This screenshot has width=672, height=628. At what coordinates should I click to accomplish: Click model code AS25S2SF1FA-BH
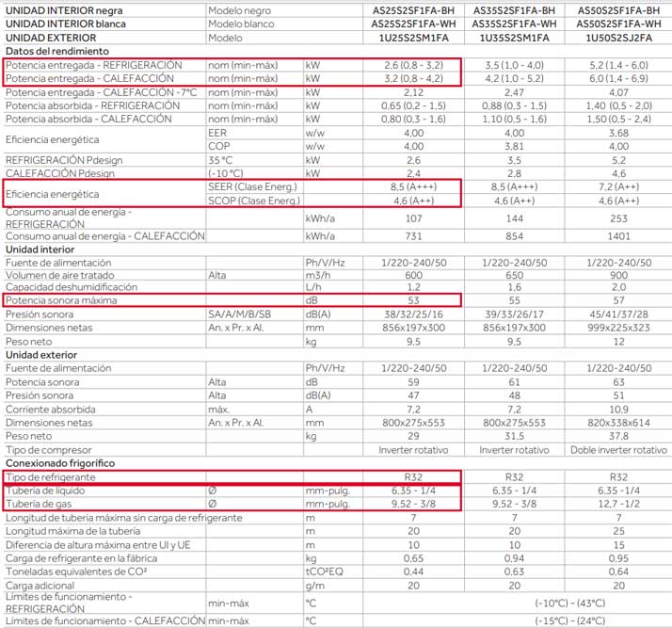pyautogui.click(x=413, y=10)
